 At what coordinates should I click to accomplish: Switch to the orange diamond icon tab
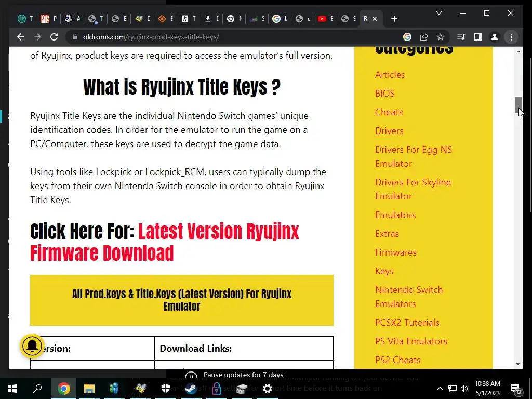point(166,19)
